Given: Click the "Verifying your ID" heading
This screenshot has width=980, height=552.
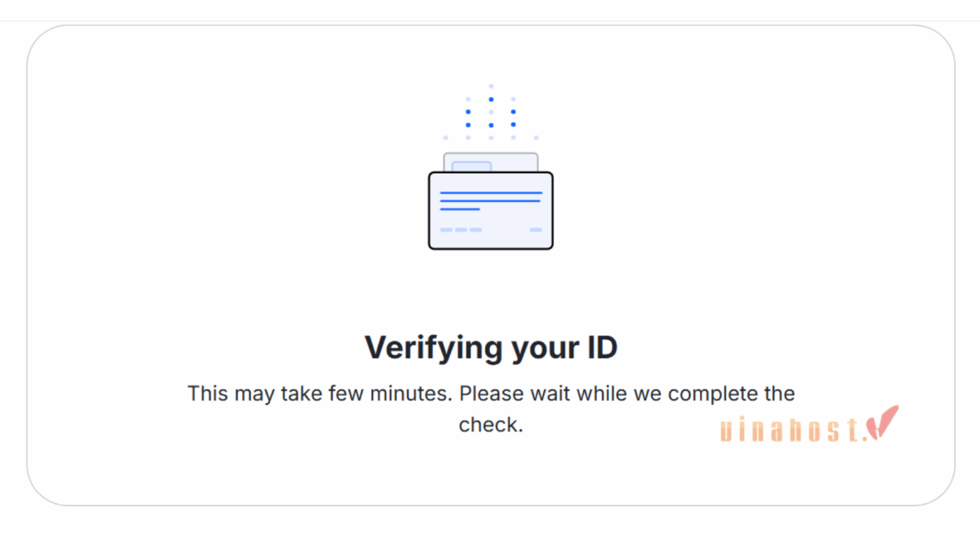Looking at the screenshot, I should (491, 347).
